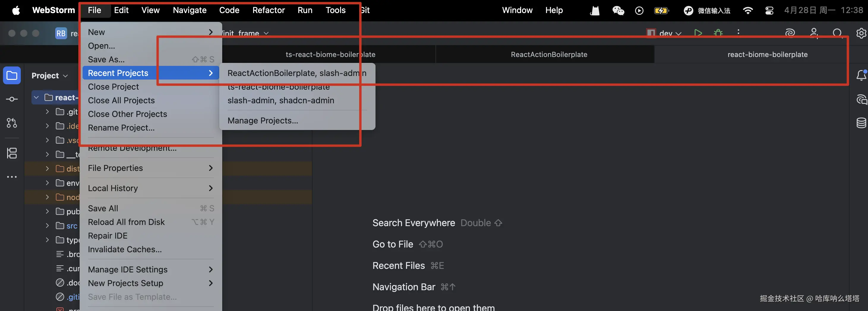Open recent project ReactActionBoilerplate, slash-admin
The width and height of the screenshot is (868, 311).
point(297,73)
